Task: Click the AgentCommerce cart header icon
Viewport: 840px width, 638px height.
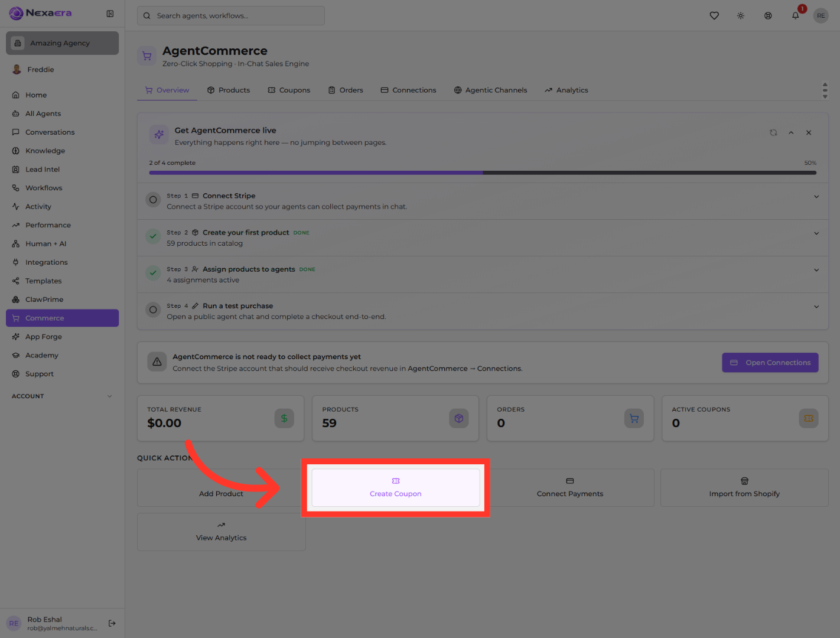Action: pos(147,56)
